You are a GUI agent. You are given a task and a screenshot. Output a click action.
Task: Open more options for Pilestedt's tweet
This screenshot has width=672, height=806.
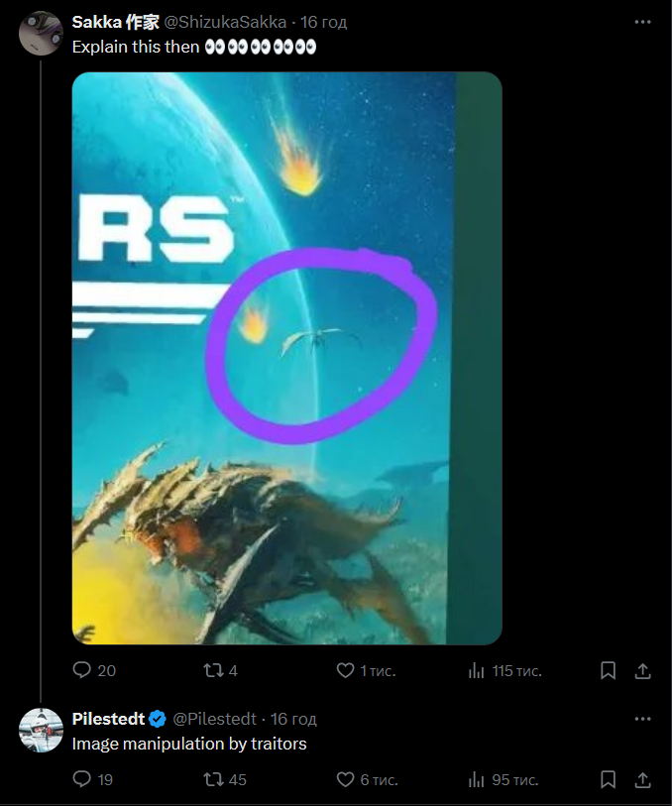coord(642,719)
